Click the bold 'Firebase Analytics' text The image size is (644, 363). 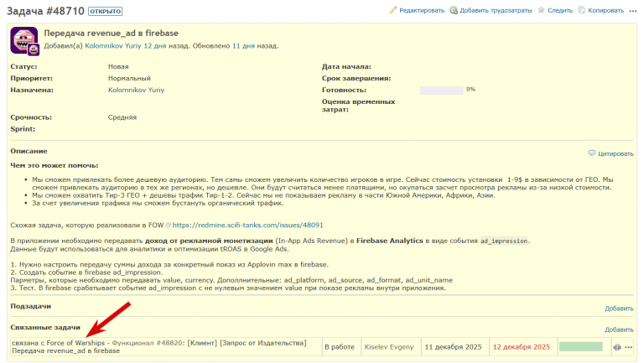click(389, 241)
